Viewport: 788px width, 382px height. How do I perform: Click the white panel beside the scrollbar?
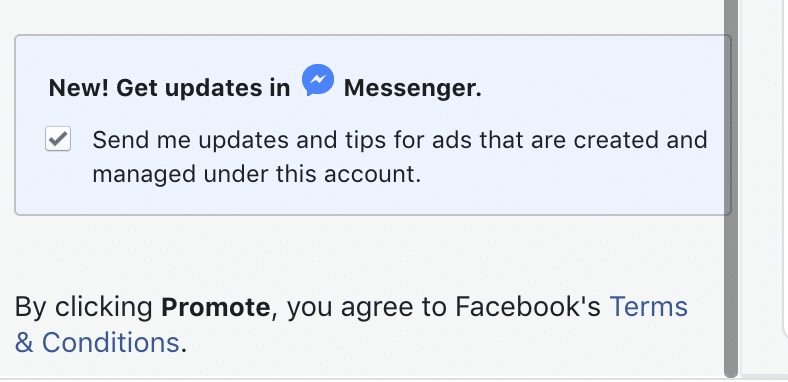tap(765, 188)
